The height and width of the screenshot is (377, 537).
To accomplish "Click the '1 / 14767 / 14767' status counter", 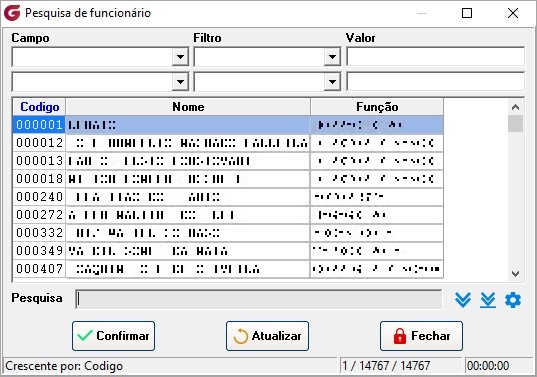I will coord(386,366).
